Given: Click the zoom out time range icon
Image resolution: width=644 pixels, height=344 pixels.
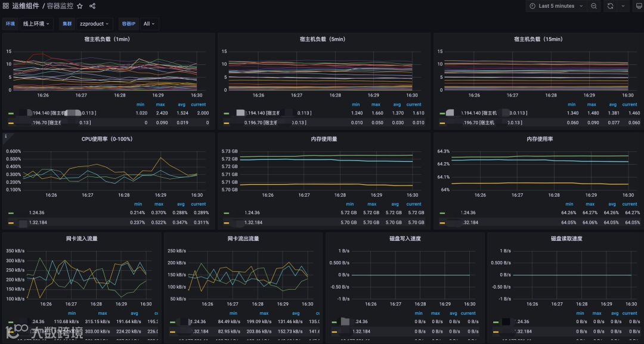Looking at the screenshot, I should pos(593,6).
